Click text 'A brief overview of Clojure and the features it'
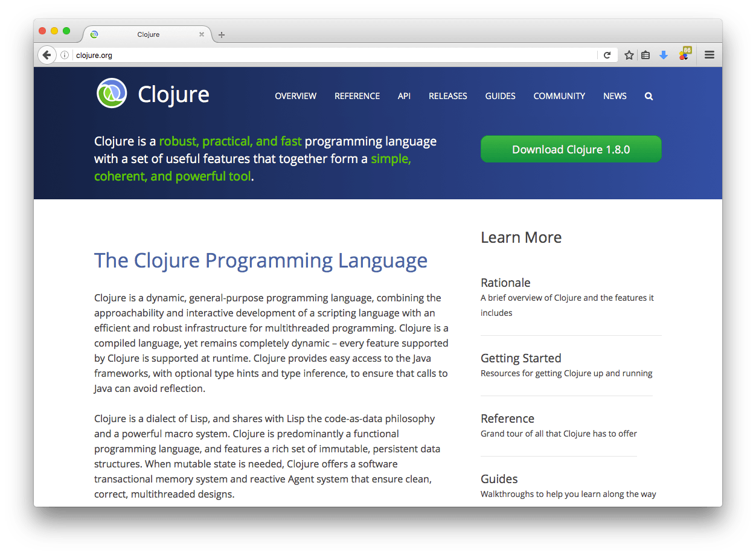This screenshot has height=555, width=756. 567,298
